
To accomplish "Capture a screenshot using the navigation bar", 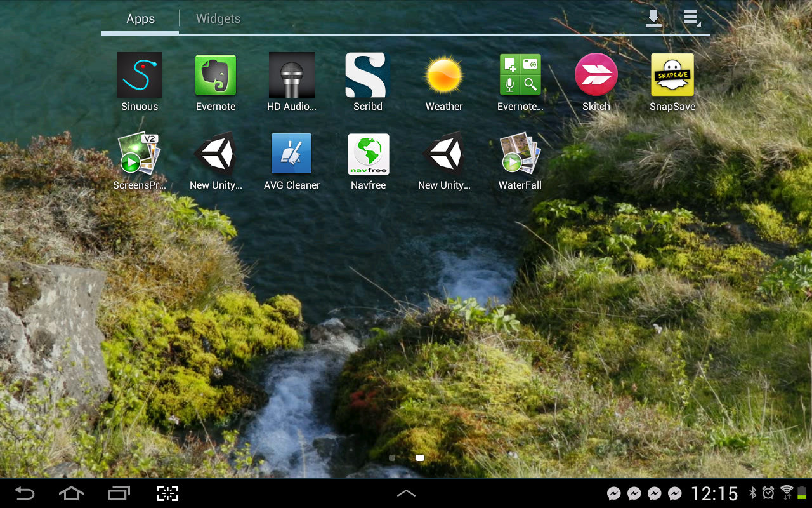I will pyautogui.click(x=167, y=493).
